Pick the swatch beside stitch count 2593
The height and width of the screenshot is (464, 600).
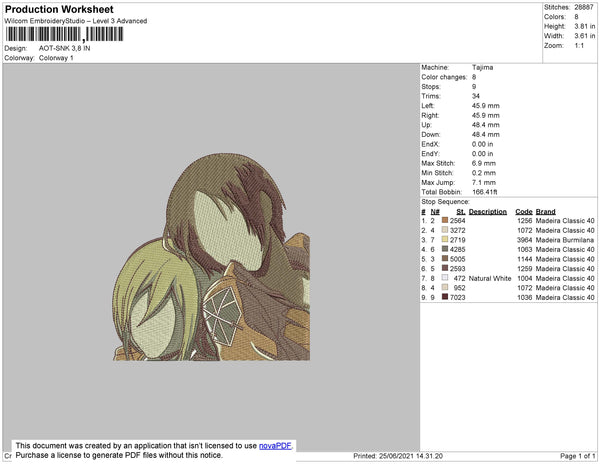click(x=445, y=268)
